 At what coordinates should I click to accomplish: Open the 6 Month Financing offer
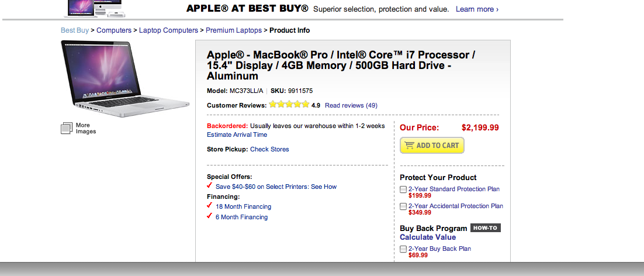pos(241,218)
